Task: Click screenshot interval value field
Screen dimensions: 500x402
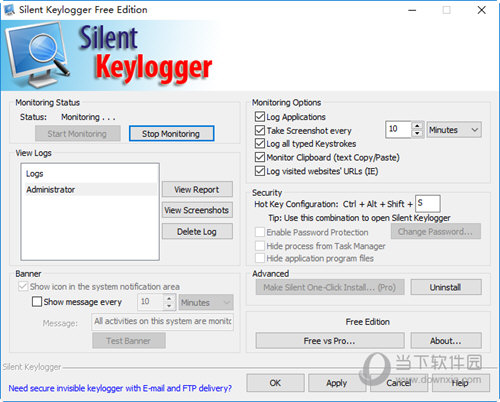Action: tap(398, 129)
